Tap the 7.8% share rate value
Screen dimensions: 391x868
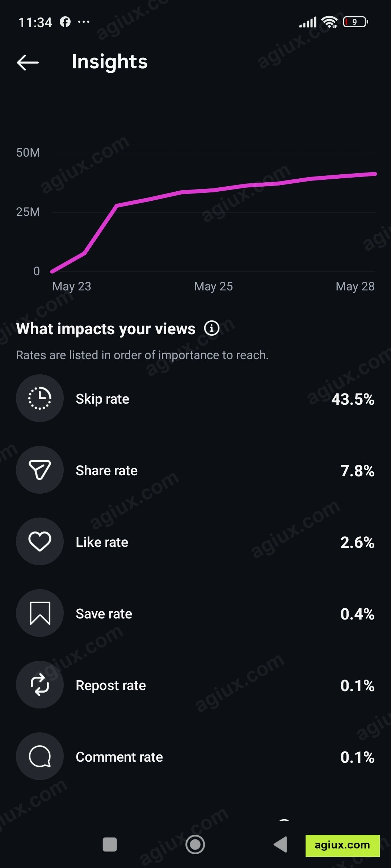[357, 471]
